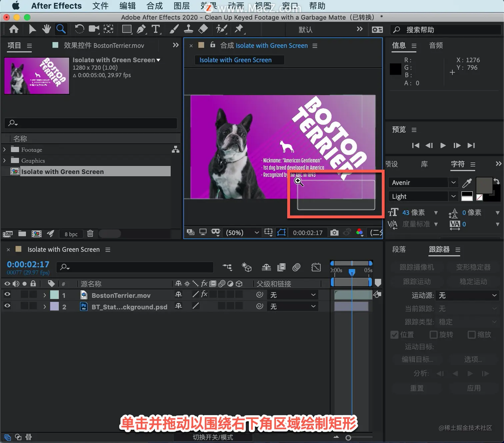Click the eyedropper in Character panel

coord(467,183)
